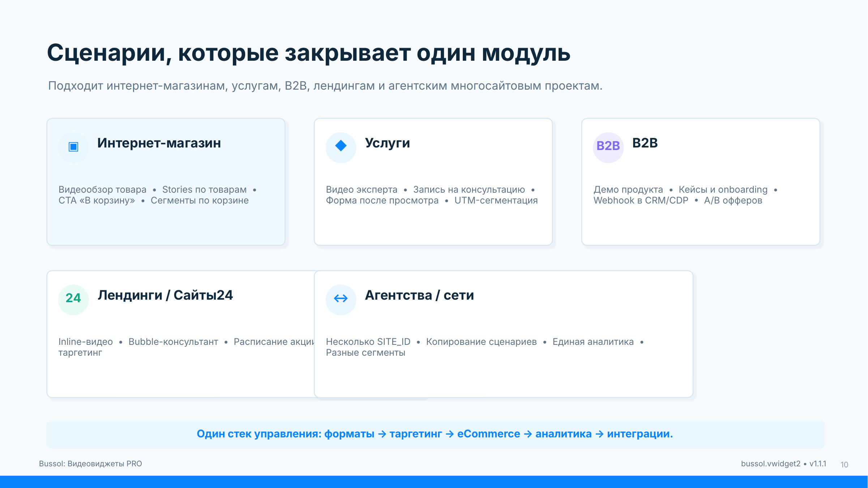The width and height of the screenshot is (868, 488).
Task: Select the Интернет-магазин card heading
Action: tap(159, 143)
